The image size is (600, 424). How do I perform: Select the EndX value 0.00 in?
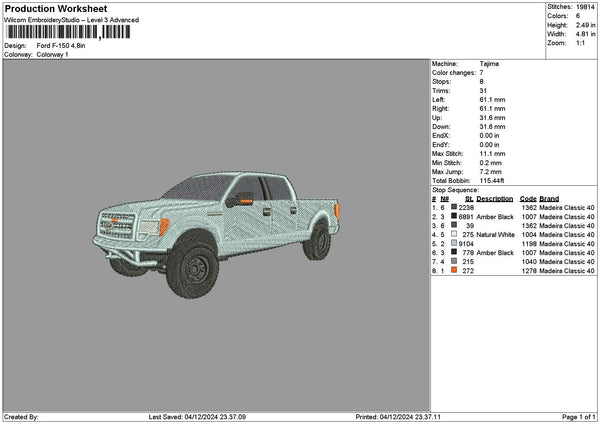(489, 135)
